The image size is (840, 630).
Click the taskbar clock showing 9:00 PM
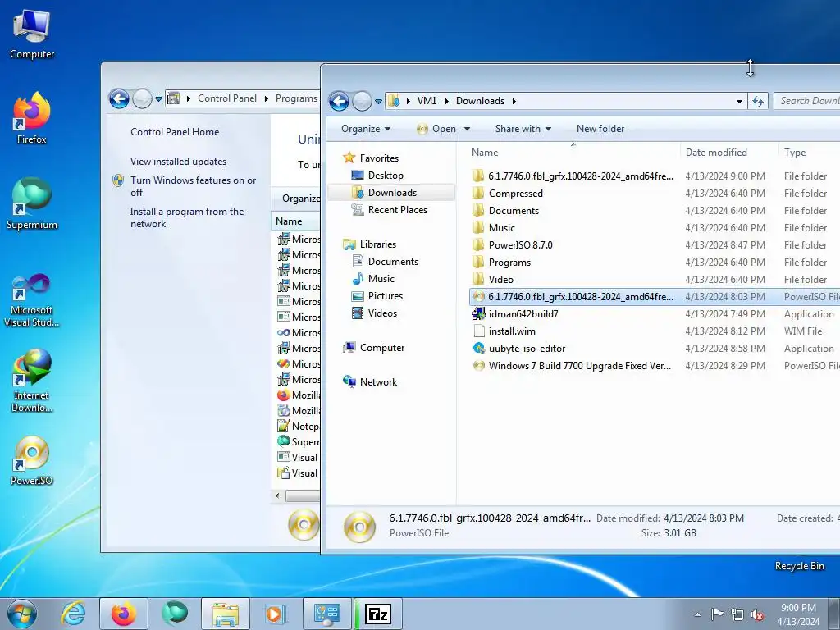798,614
